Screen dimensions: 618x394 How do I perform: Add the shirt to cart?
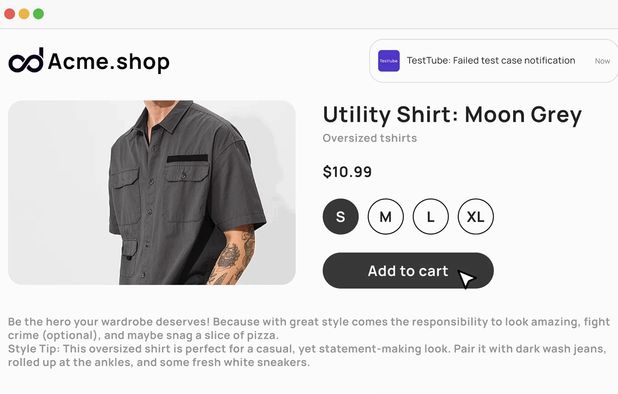[x=408, y=271]
